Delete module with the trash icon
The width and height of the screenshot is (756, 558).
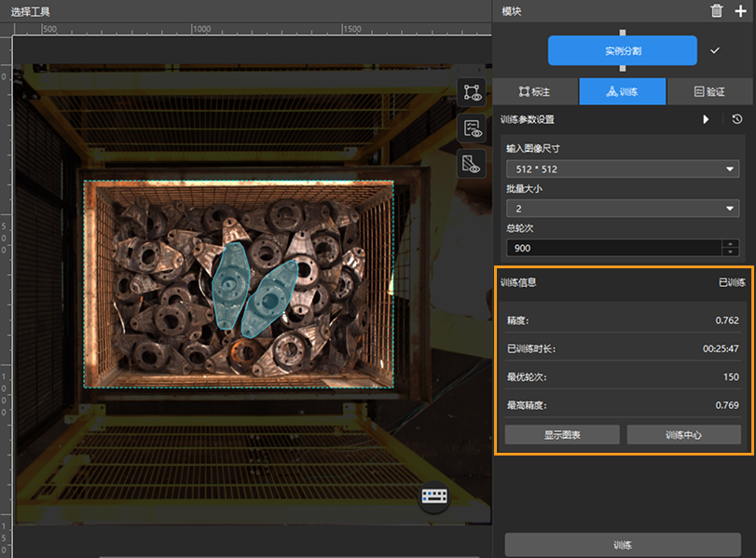tap(716, 11)
